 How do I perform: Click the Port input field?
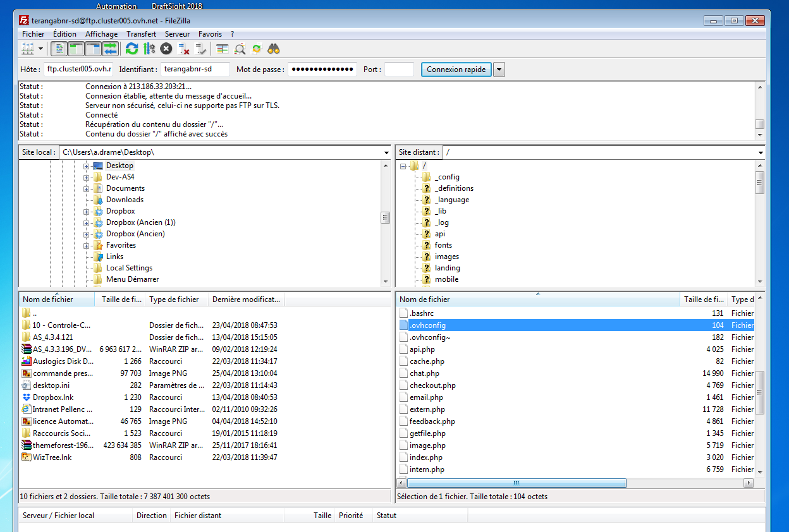(x=399, y=70)
